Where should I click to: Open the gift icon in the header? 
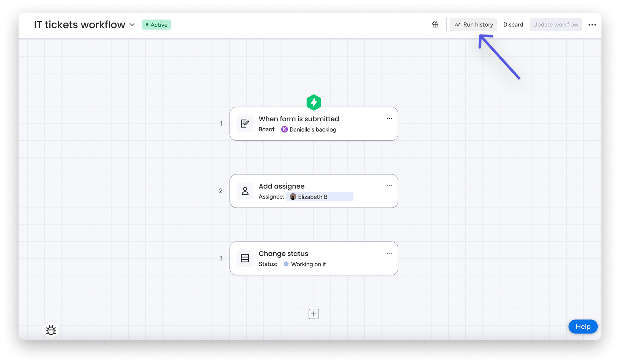pos(435,24)
